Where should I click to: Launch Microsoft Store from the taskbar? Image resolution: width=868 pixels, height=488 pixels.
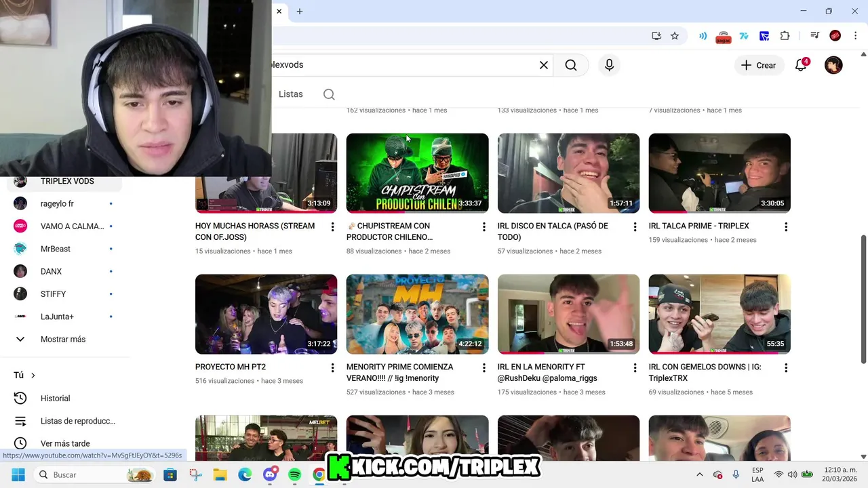coord(170,474)
